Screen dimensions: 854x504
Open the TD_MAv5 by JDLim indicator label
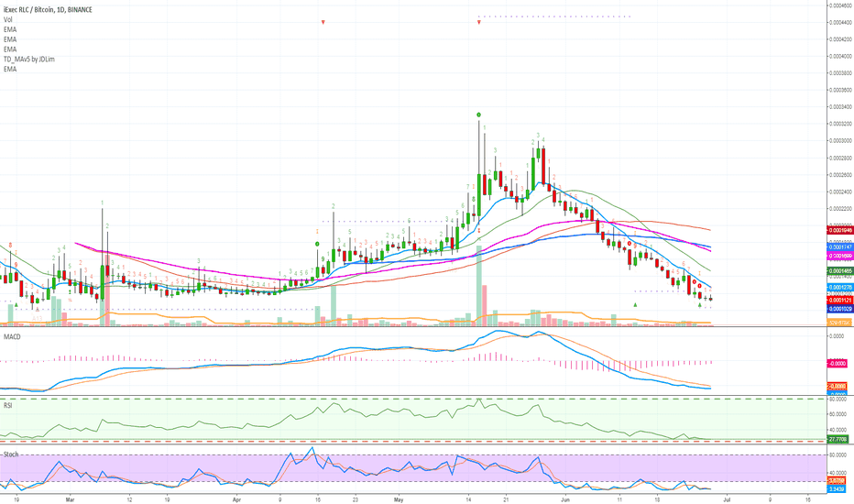(29, 59)
